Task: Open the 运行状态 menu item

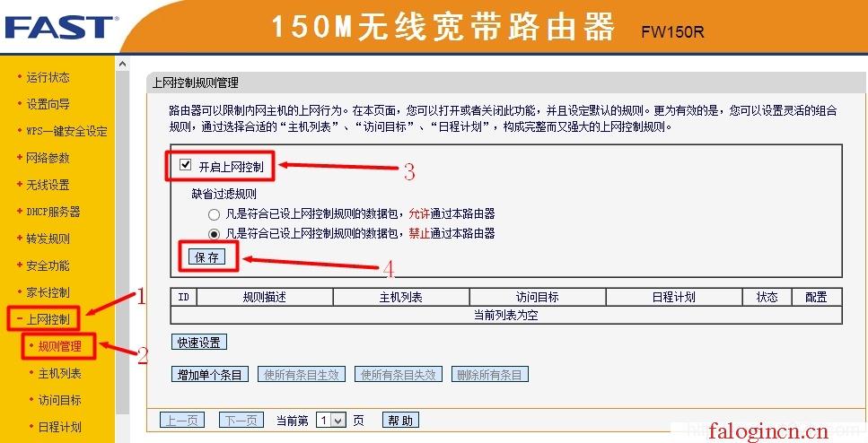Action: click(x=48, y=77)
